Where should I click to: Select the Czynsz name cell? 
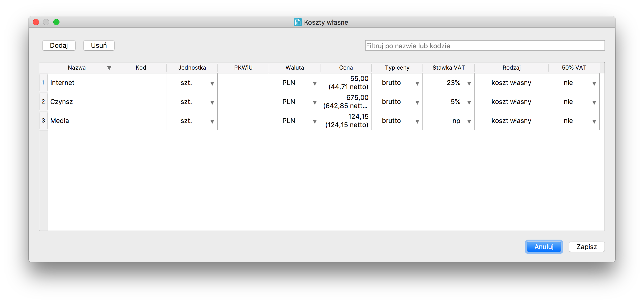click(81, 102)
